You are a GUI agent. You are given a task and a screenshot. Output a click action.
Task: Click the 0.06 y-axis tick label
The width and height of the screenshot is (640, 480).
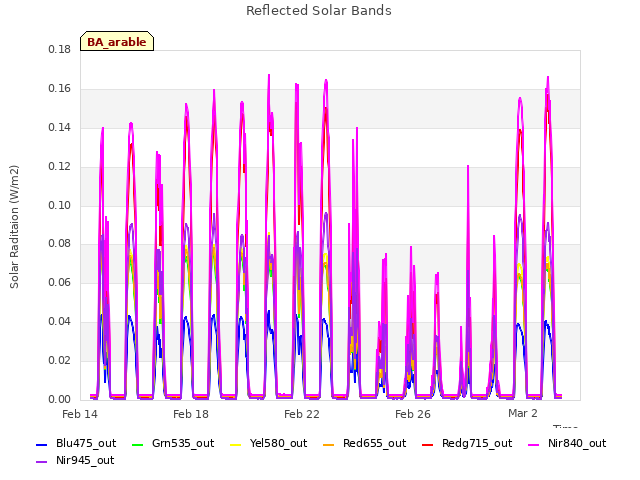pyautogui.click(x=60, y=282)
